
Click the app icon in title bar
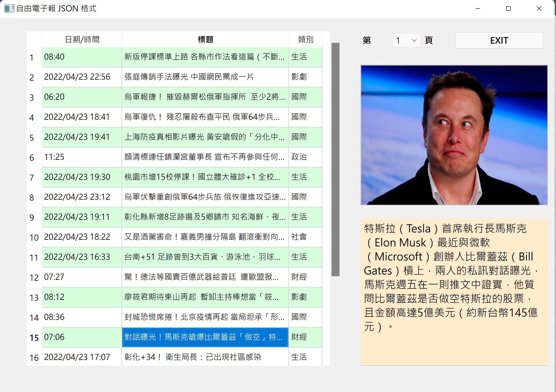coord(9,8)
